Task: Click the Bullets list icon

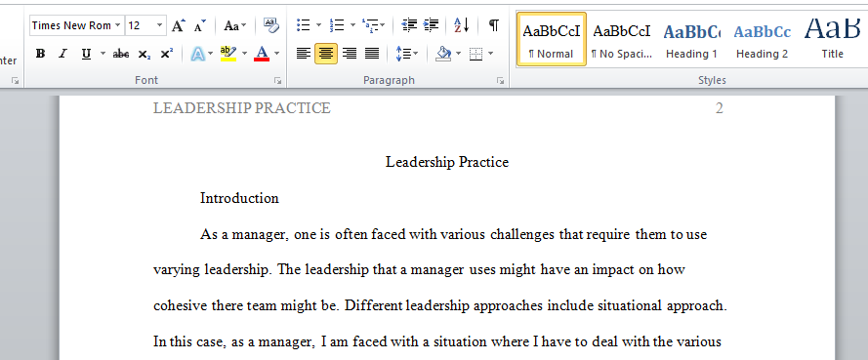Action: click(304, 25)
